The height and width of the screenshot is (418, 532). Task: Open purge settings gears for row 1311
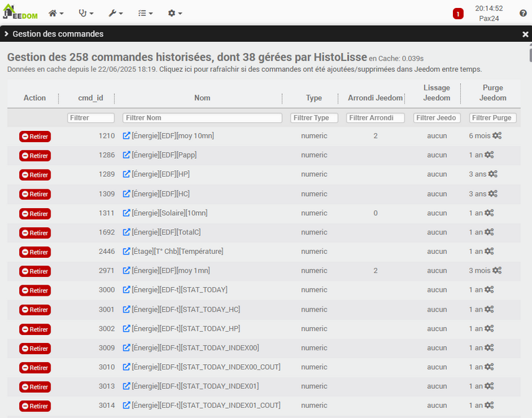[489, 213]
